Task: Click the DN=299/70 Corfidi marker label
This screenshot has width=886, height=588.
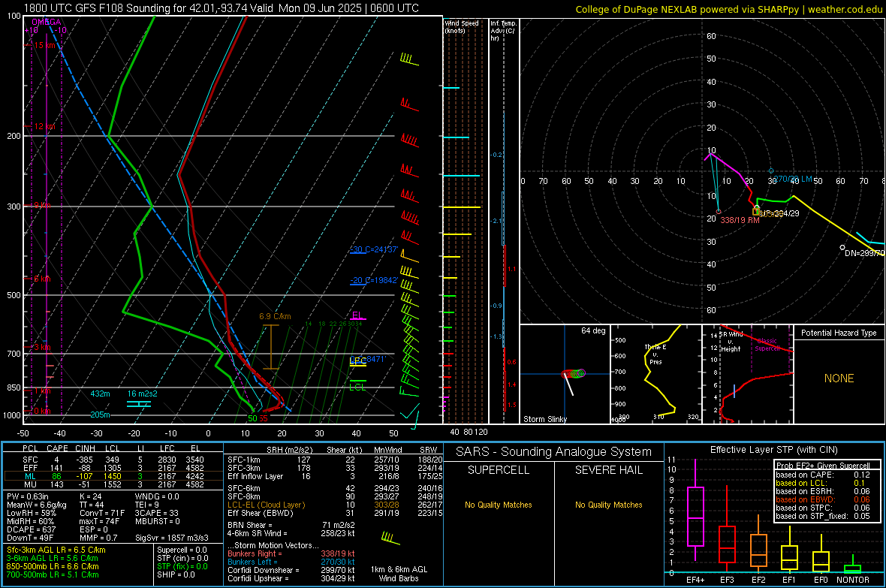Action: click(x=864, y=253)
